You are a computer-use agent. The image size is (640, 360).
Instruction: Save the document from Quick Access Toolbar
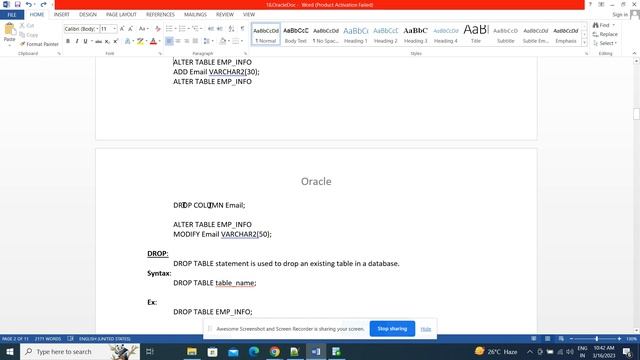pos(18,4)
